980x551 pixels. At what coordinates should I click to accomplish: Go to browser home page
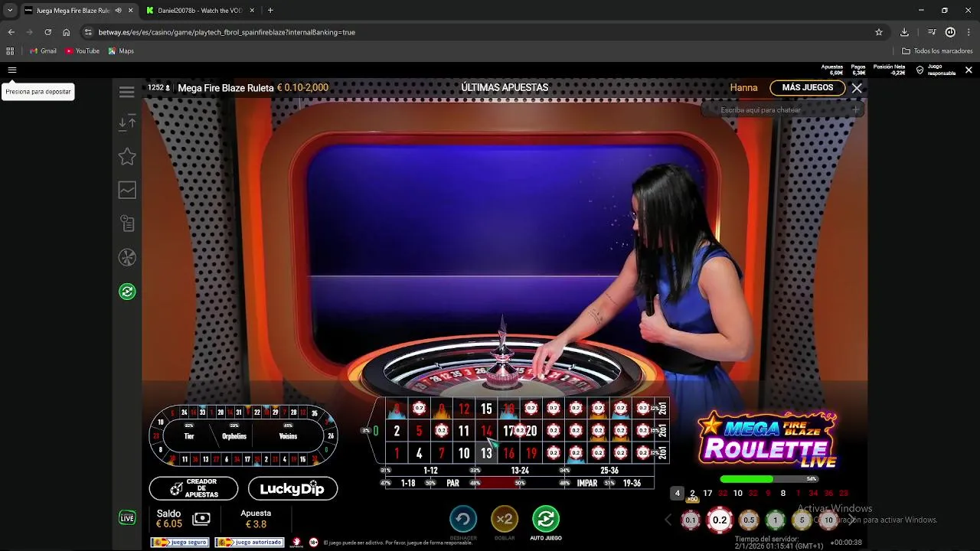pyautogui.click(x=66, y=32)
